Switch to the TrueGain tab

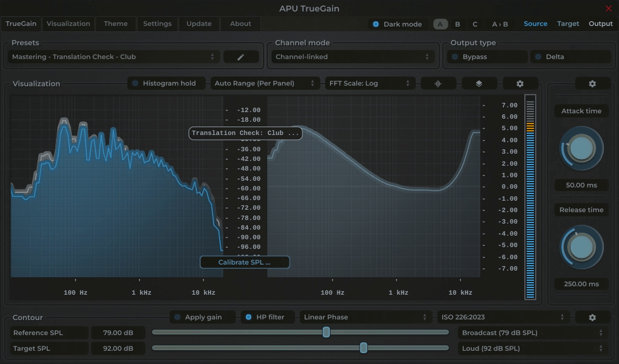(x=21, y=24)
